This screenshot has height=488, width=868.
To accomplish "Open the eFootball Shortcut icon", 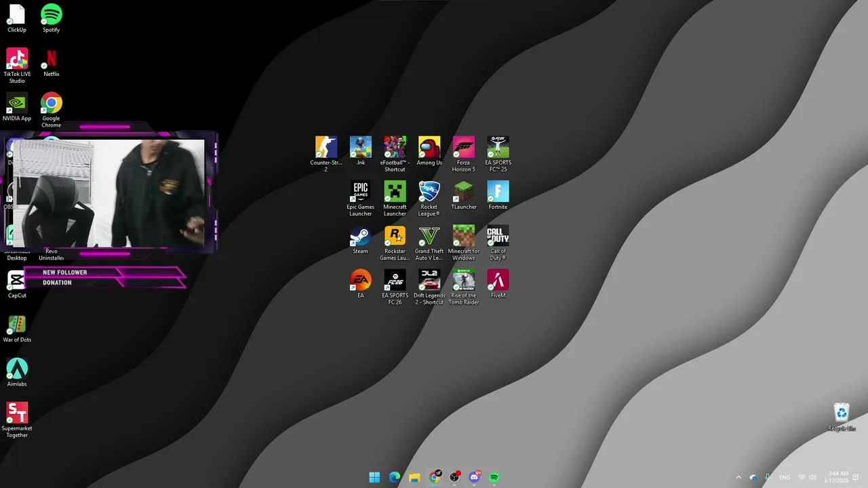I will click(x=395, y=154).
